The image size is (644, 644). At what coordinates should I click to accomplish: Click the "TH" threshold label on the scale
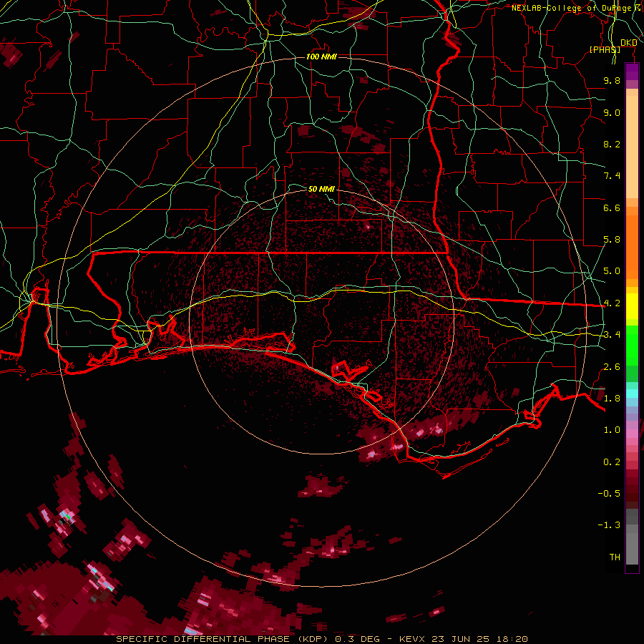[615, 557]
